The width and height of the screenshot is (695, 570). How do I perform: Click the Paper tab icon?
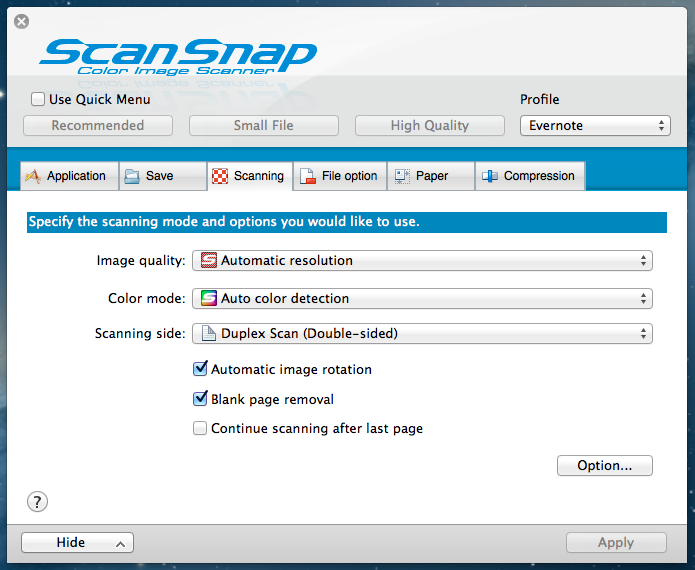(402, 176)
